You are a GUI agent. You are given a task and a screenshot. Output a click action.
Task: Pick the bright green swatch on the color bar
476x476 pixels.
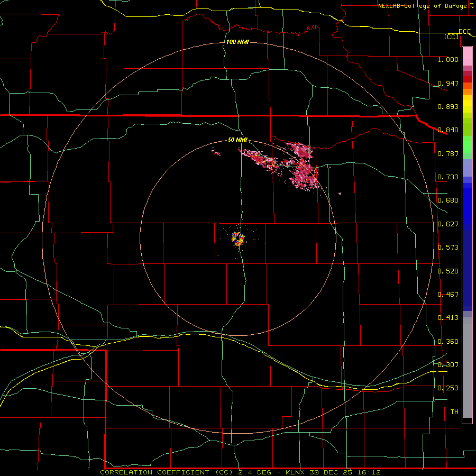pos(467,144)
